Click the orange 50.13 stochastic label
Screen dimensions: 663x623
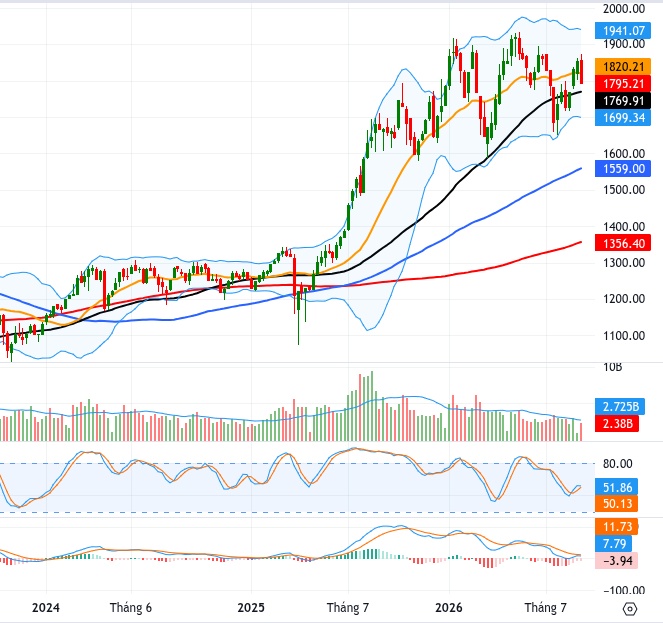(x=616, y=503)
